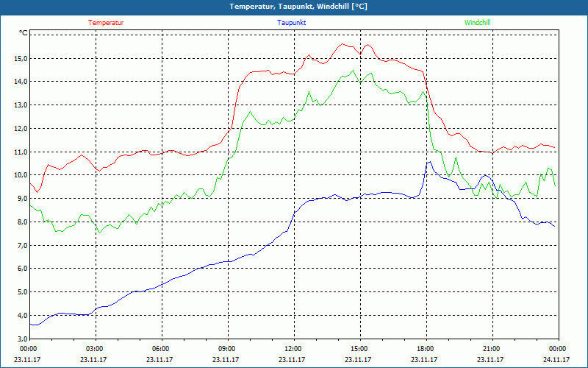This screenshot has height=368, width=588.
Task: Click the 09:00 time axis label
Action: [x=228, y=349]
